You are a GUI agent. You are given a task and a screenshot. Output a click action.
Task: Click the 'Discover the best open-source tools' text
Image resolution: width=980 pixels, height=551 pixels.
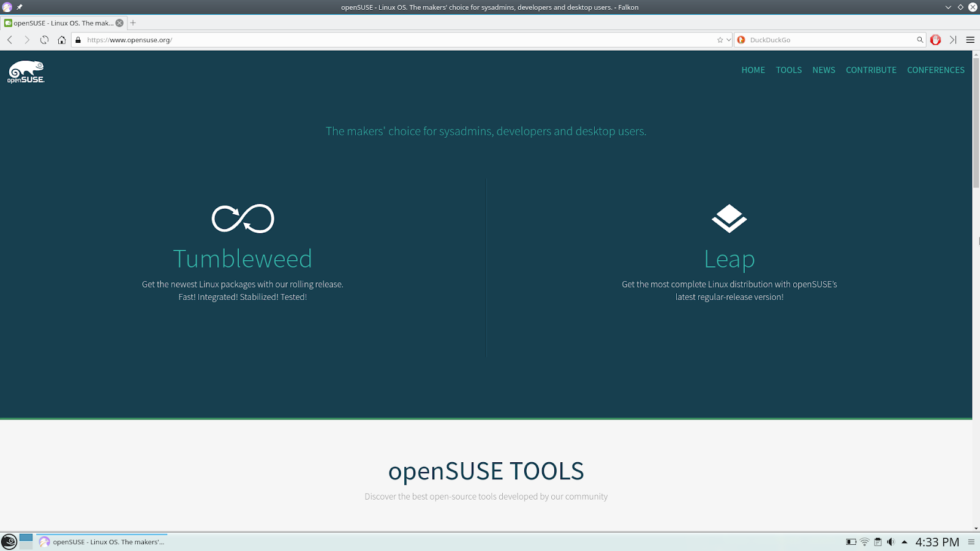tap(486, 497)
